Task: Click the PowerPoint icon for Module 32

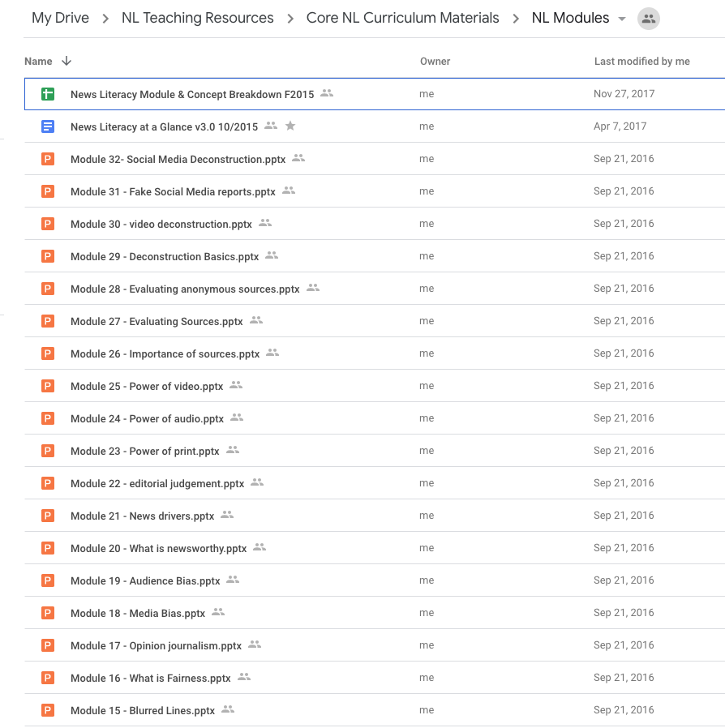Action: pos(48,159)
